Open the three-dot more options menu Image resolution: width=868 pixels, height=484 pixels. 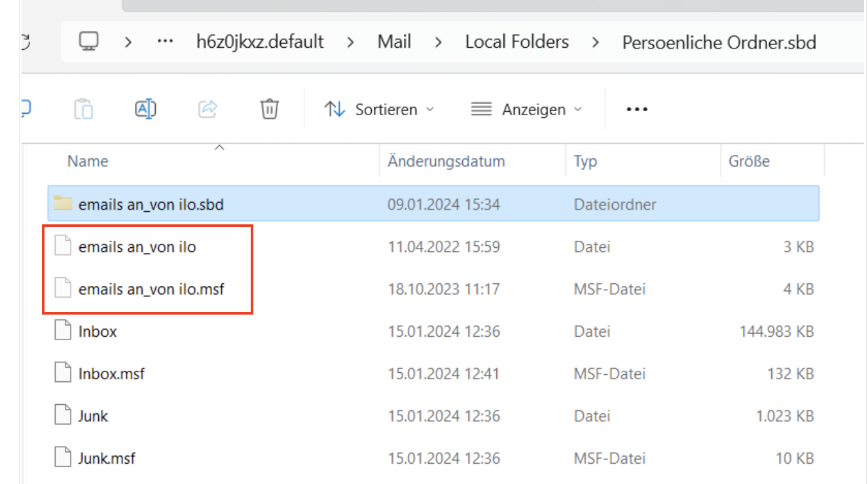636,109
